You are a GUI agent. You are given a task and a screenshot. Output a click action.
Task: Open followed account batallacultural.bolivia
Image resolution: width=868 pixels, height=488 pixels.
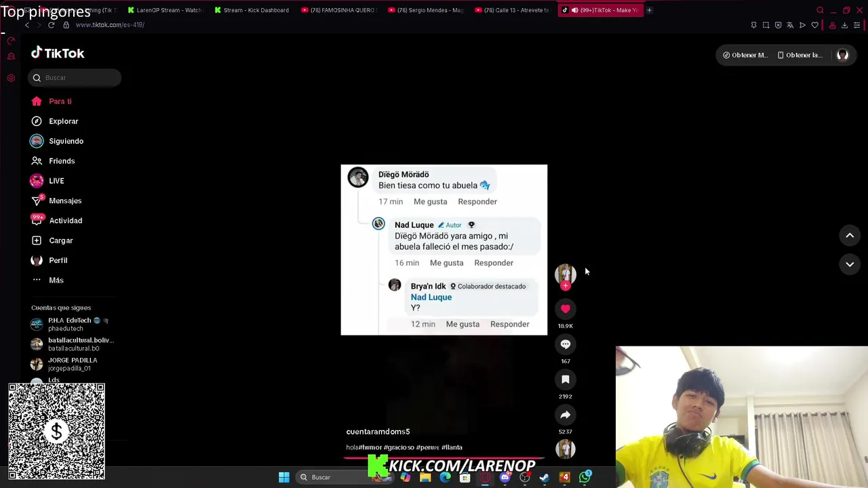pos(72,344)
